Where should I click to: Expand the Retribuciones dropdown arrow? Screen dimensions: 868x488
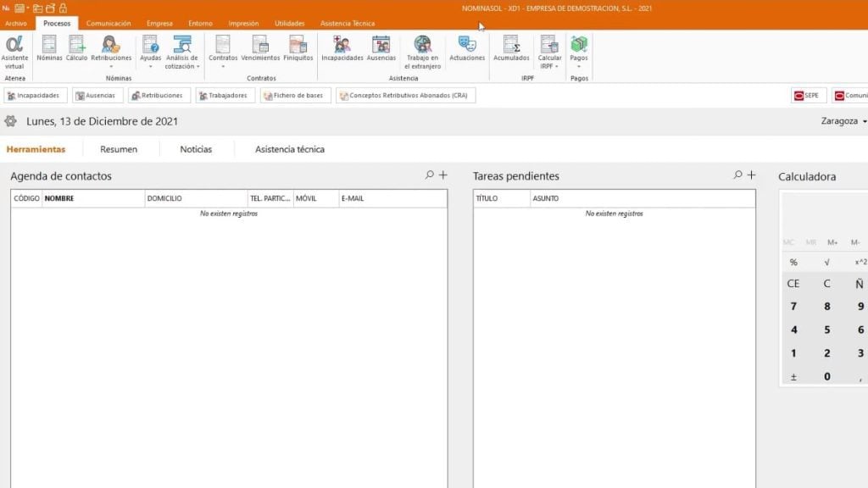click(111, 66)
